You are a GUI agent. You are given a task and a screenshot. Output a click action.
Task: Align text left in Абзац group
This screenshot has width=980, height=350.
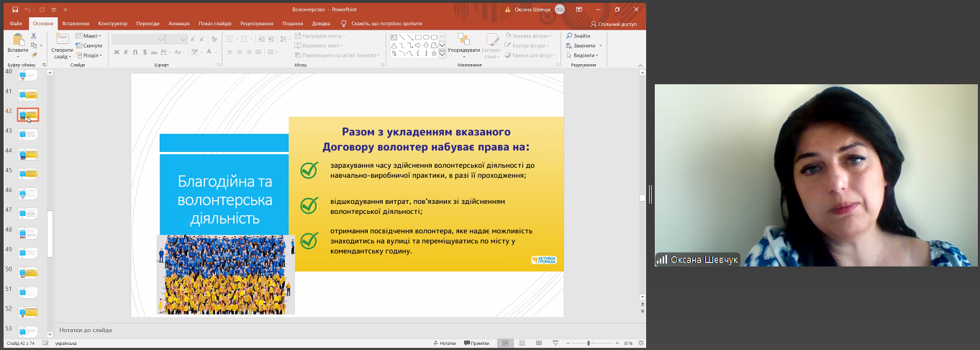230,52
